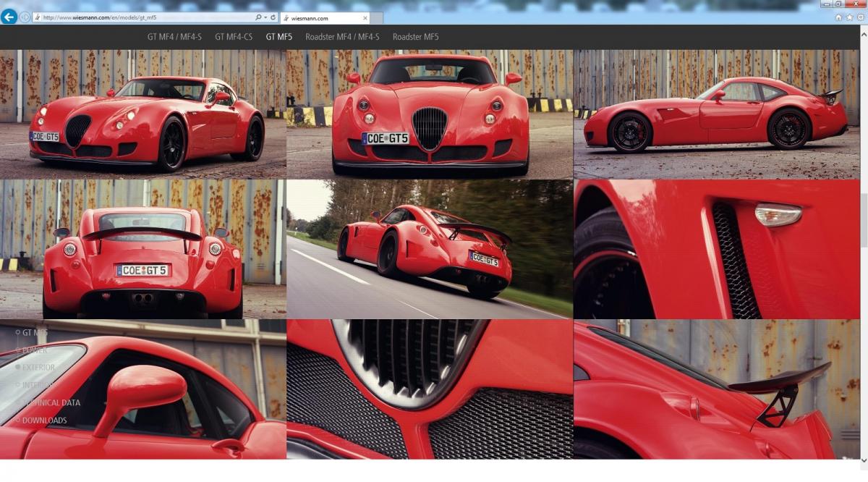Image resolution: width=868 pixels, height=482 pixels.
Task: Open the browser Home icon
Action: tap(838, 17)
